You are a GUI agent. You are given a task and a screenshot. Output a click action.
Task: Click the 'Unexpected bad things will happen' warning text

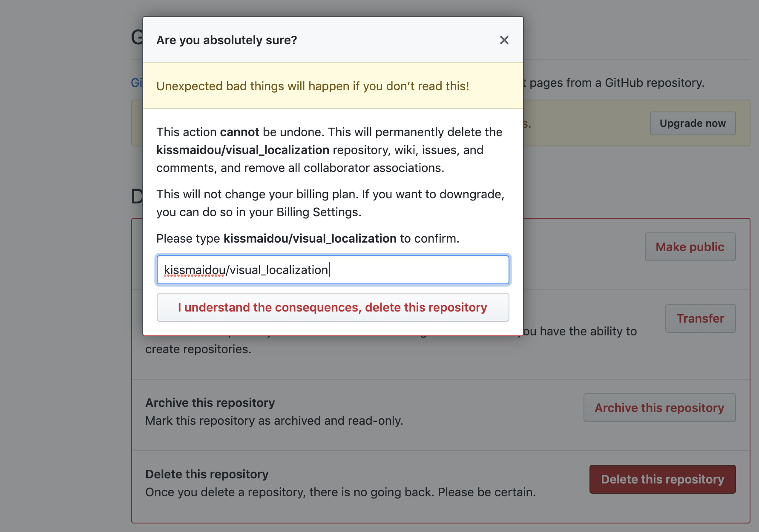click(x=313, y=86)
